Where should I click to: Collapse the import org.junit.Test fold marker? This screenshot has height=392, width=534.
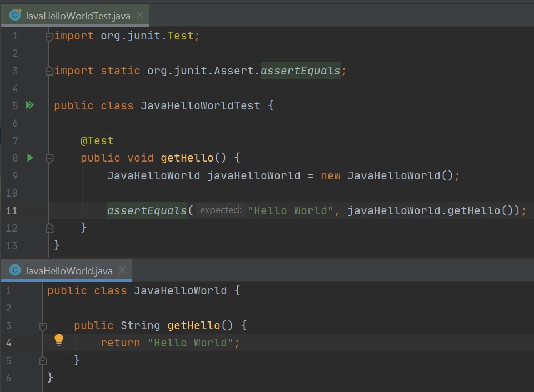tap(49, 36)
